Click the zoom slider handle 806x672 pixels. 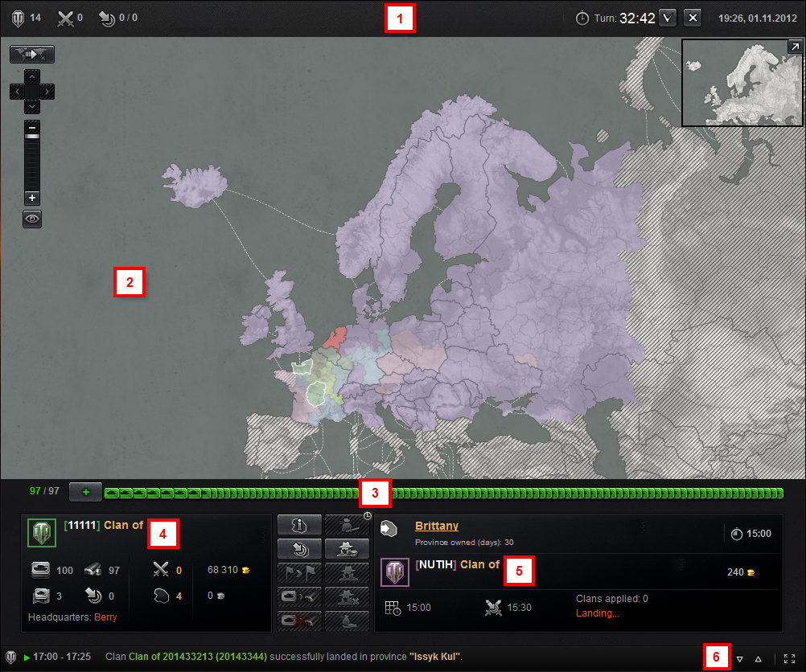(32, 137)
